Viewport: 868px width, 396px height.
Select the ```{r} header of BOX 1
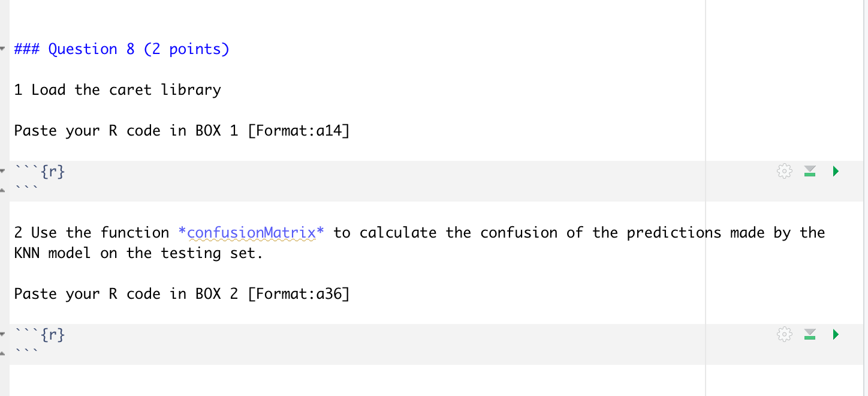(x=39, y=171)
